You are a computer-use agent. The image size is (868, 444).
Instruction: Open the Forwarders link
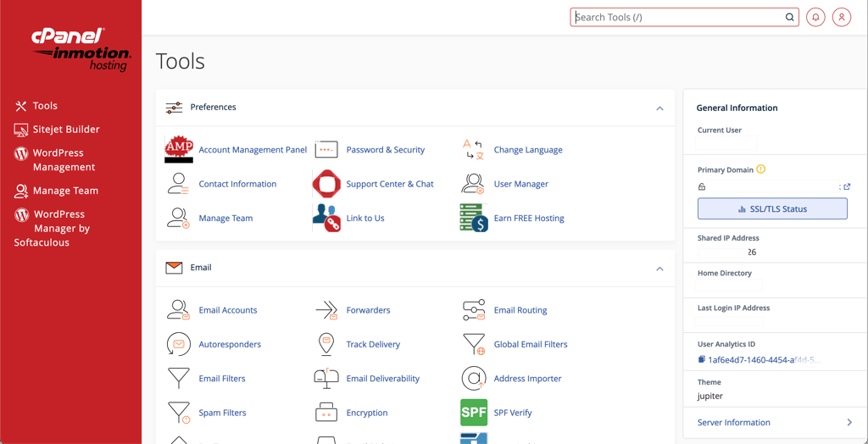click(x=368, y=310)
